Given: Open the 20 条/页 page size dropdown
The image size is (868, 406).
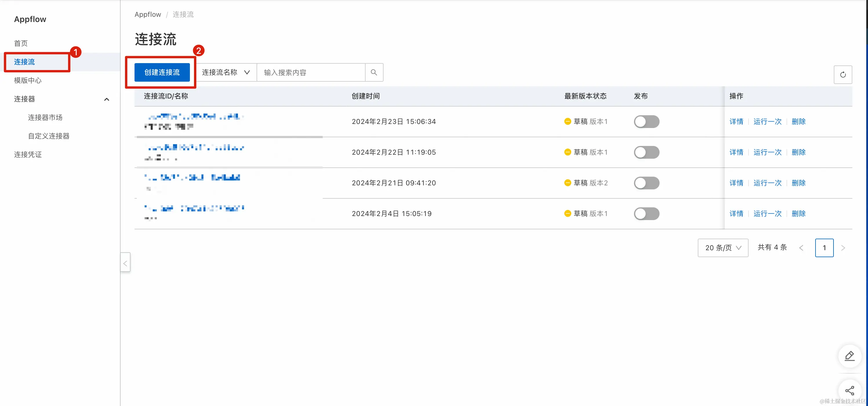Looking at the screenshot, I should pyautogui.click(x=723, y=248).
